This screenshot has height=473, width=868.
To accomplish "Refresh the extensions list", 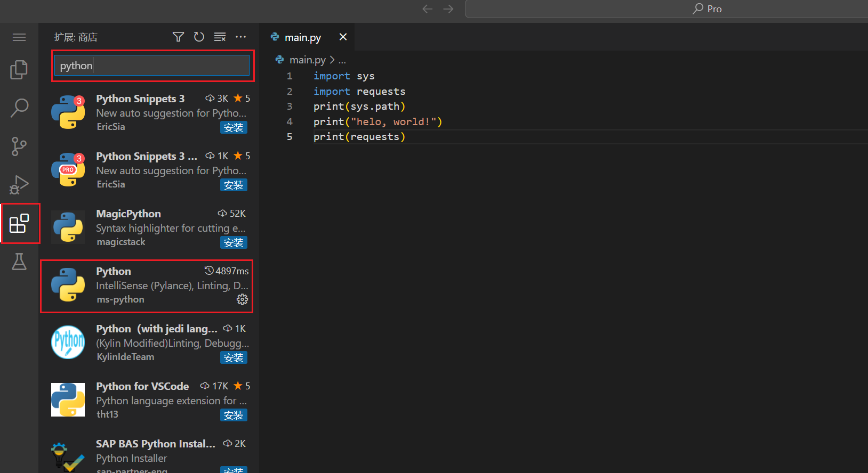I will point(199,37).
